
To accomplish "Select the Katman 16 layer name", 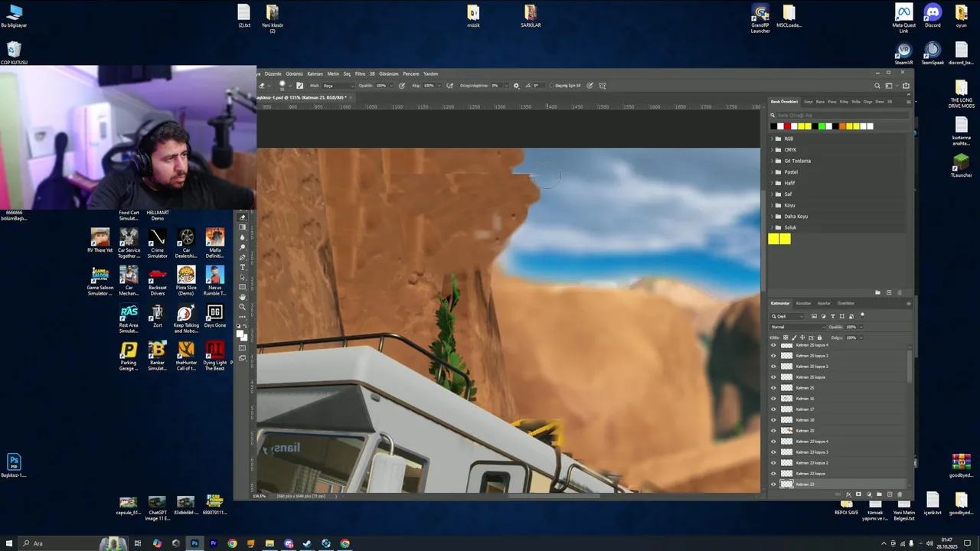I will pyautogui.click(x=805, y=399).
